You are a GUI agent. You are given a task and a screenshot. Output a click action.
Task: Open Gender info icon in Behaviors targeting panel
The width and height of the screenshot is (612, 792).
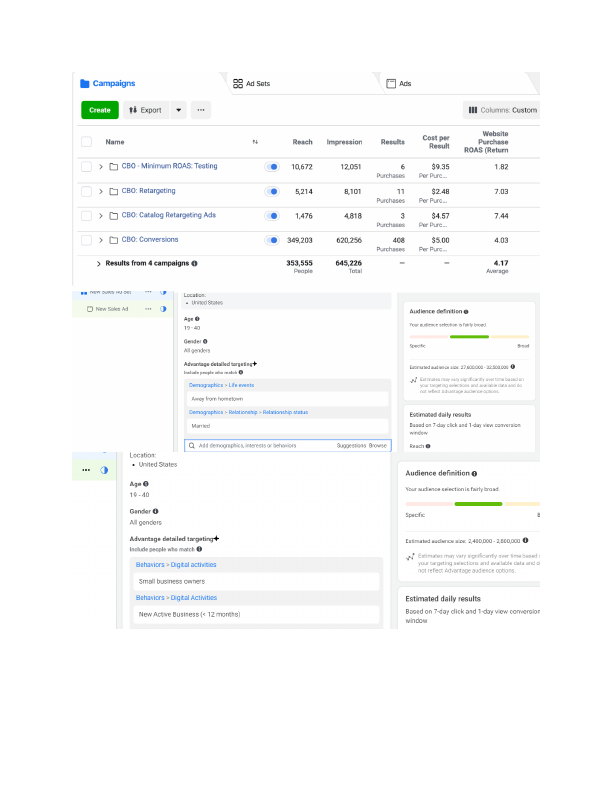coord(156,511)
